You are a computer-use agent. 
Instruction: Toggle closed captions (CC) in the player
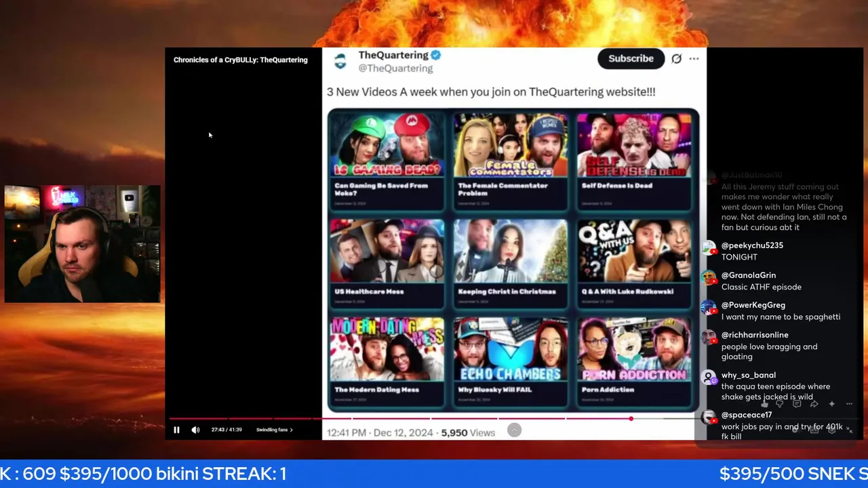[x=814, y=430]
